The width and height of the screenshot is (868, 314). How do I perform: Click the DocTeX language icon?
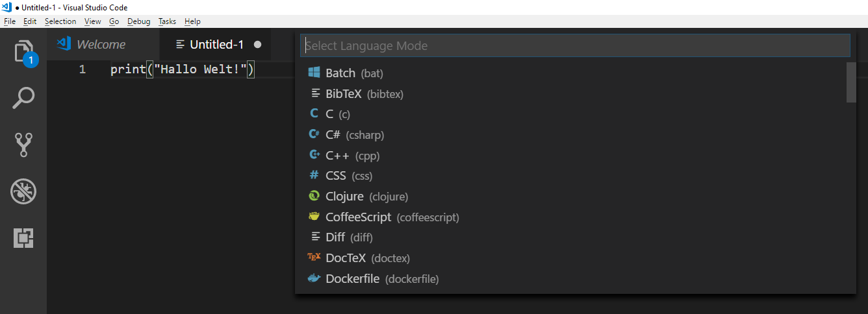314,258
